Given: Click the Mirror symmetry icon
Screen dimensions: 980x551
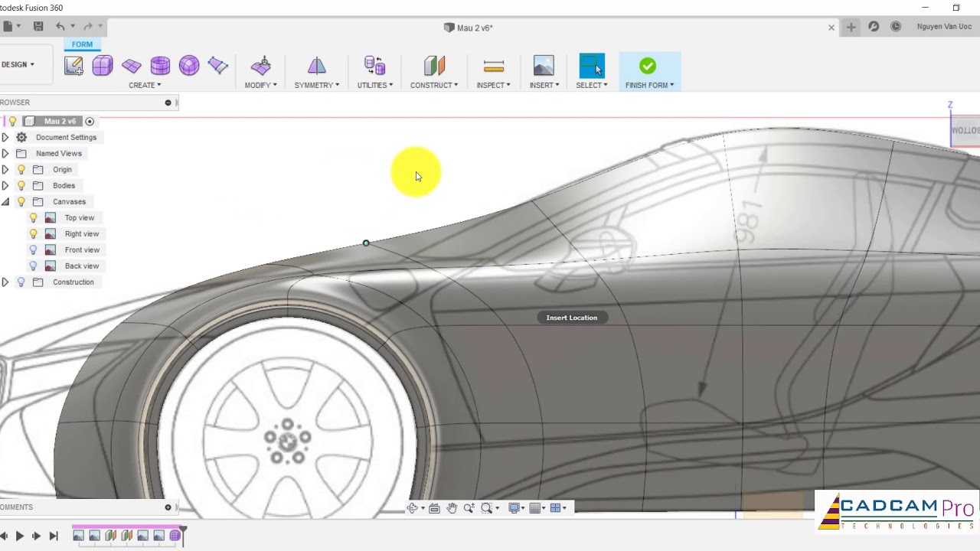Looking at the screenshot, I should 316,65.
